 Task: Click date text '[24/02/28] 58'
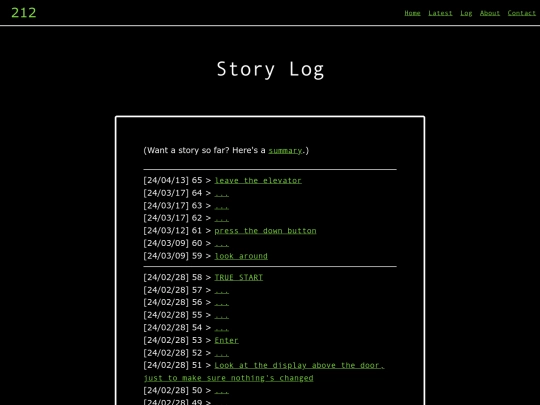(x=173, y=278)
